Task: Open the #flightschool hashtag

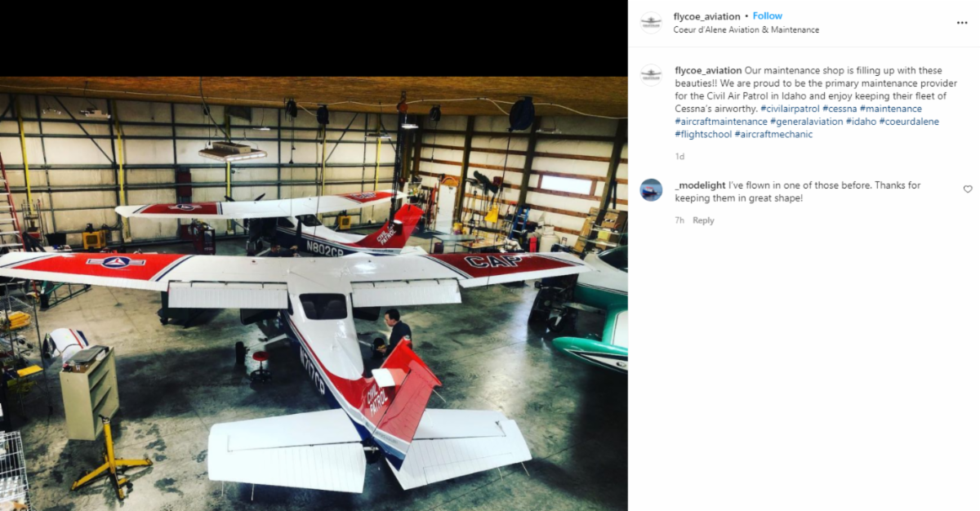Action: (703, 135)
